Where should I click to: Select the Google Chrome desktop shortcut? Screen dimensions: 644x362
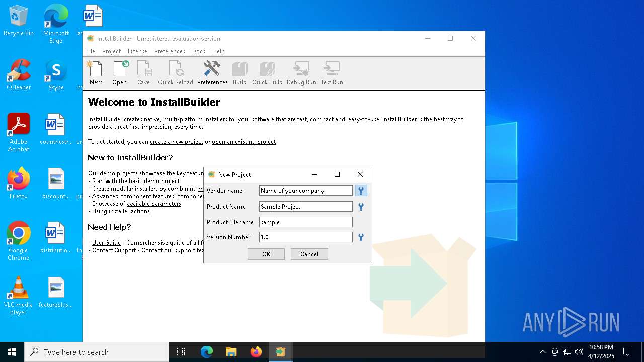tap(19, 241)
